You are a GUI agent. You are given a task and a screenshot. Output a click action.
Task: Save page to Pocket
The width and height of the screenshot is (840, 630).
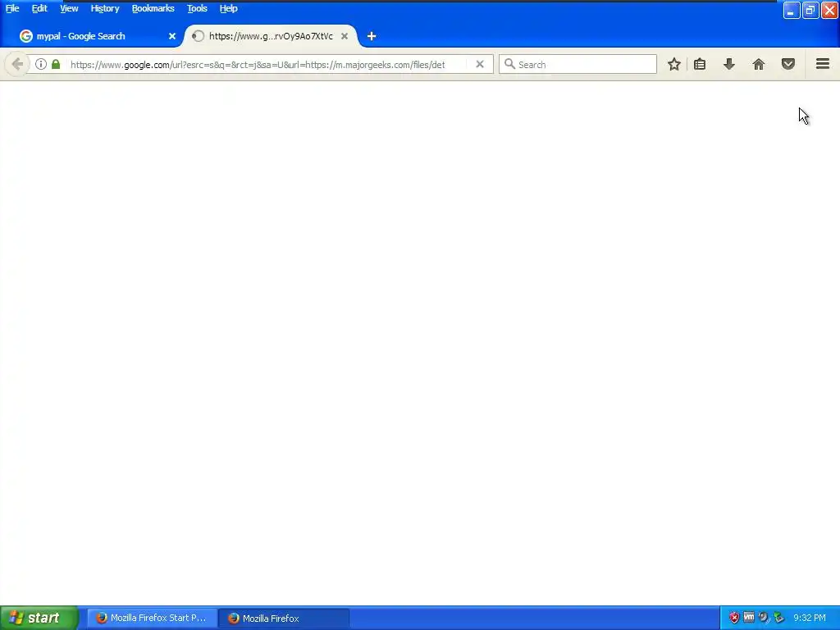pos(788,64)
